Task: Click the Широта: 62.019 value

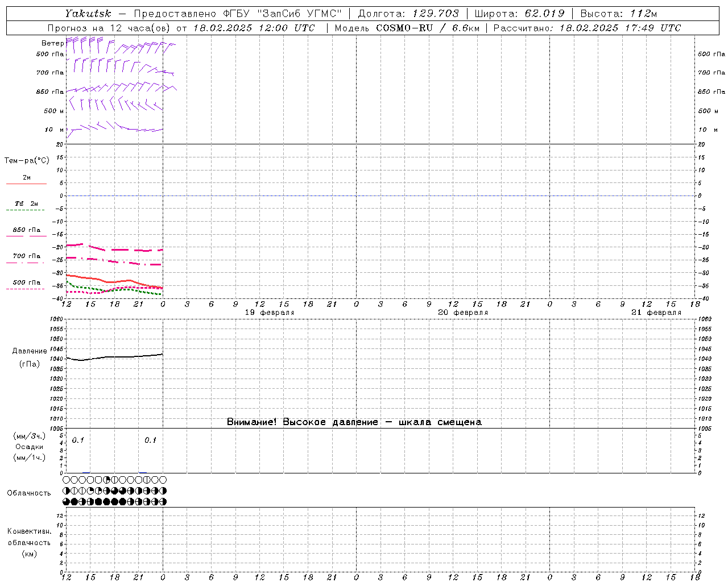Action: pyautogui.click(x=519, y=14)
